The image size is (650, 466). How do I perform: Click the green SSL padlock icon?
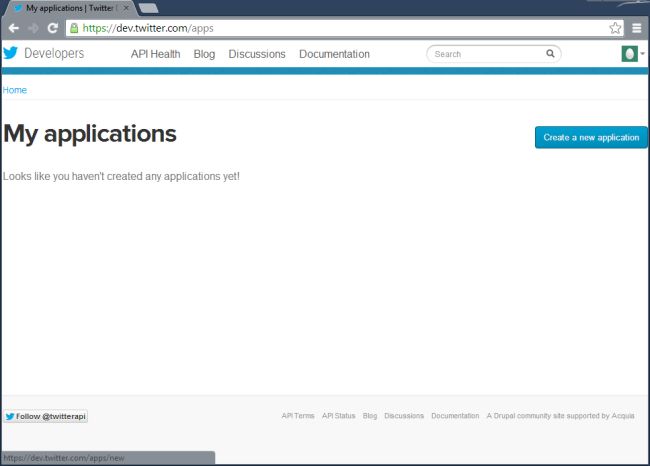coord(74,28)
